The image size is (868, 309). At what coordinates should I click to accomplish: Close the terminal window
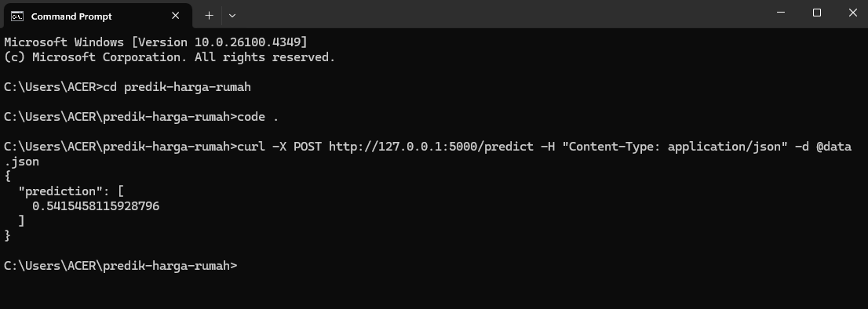tap(852, 13)
